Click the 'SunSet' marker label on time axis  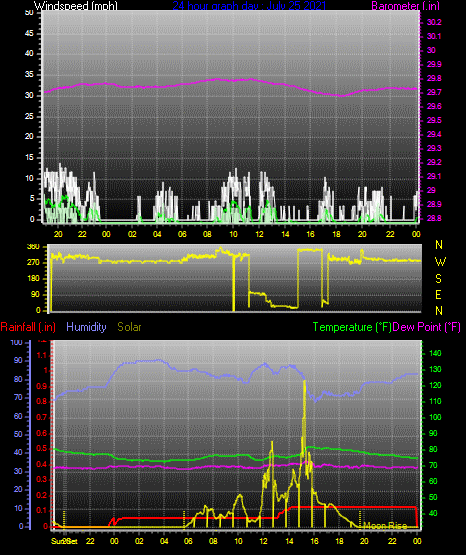click(64, 541)
